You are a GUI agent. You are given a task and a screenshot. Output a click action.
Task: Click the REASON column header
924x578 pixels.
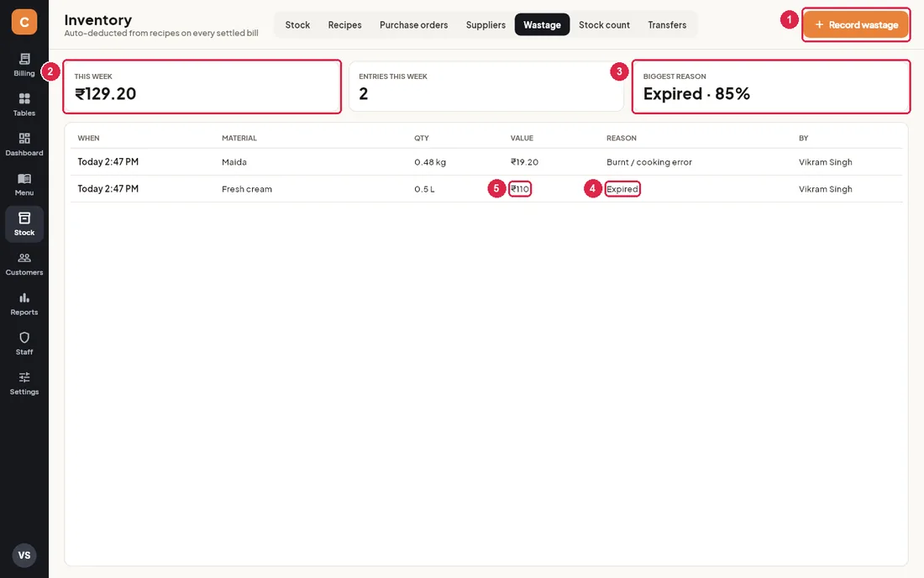pyautogui.click(x=621, y=138)
